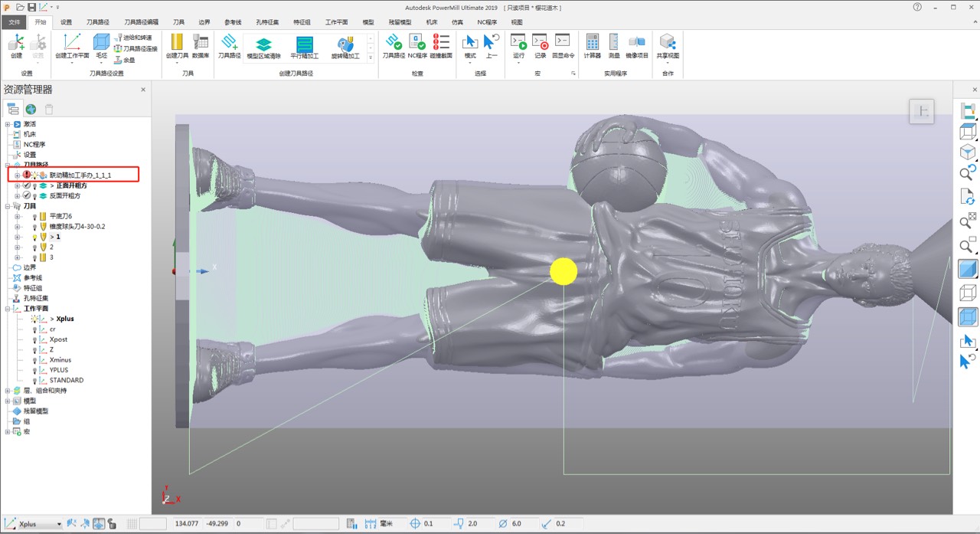Open the 文件 file menu
Image resolution: width=980 pixels, height=534 pixels.
[15, 22]
